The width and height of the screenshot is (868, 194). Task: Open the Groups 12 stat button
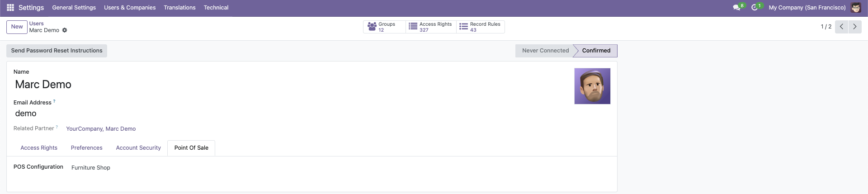[384, 27]
